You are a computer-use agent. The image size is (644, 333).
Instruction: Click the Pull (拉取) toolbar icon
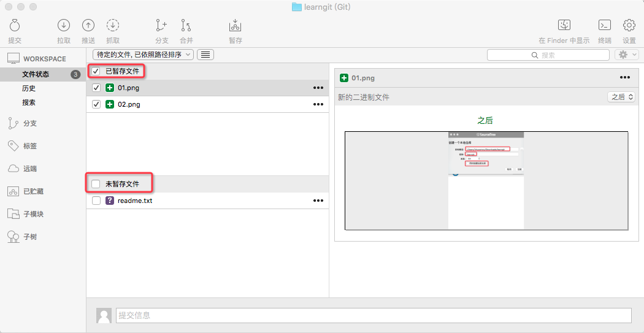(x=64, y=26)
